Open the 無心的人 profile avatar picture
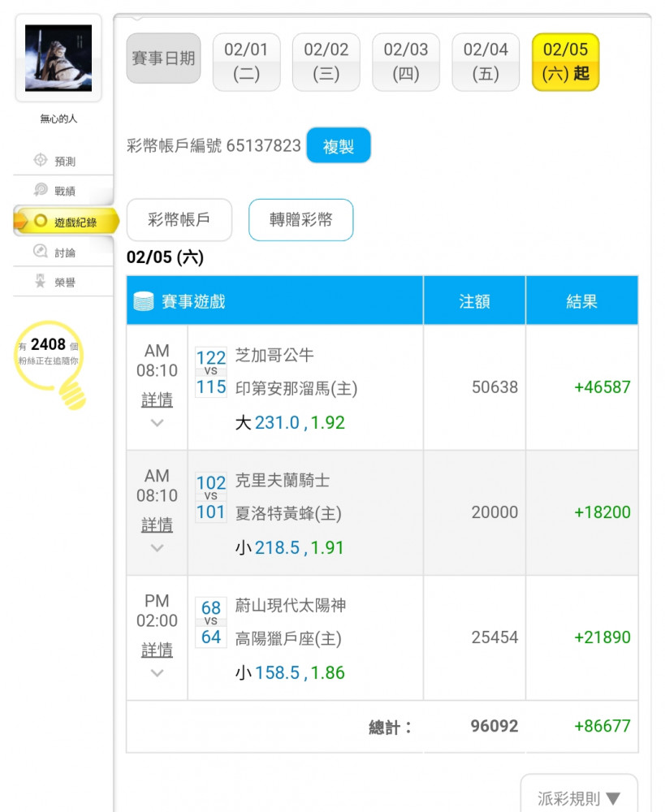 click(58, 58)
